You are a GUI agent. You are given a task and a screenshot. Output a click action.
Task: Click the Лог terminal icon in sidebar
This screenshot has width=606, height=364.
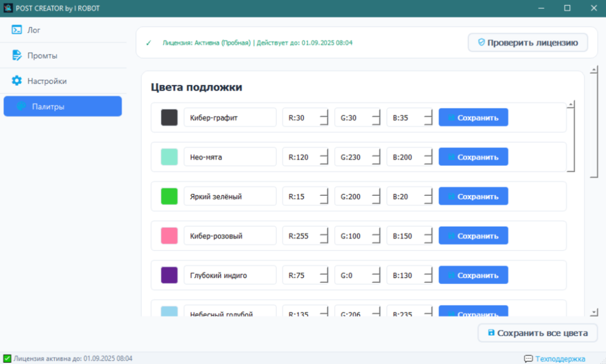tap(17, 30)
